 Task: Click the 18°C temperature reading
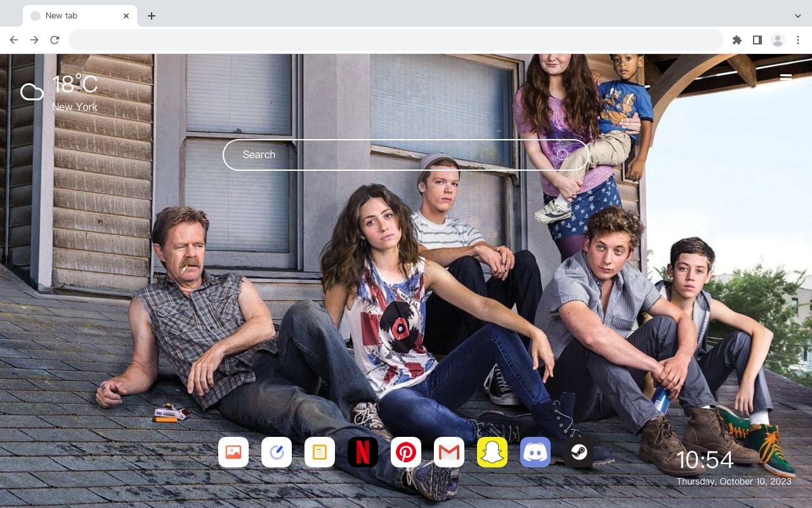pyautogui.click(x=75, y=84)
